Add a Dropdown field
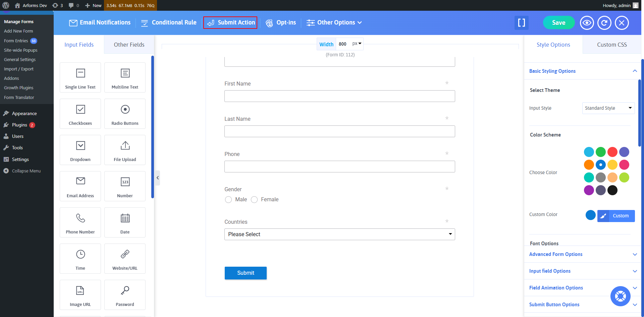644x317 pixels. click(80, 150)
